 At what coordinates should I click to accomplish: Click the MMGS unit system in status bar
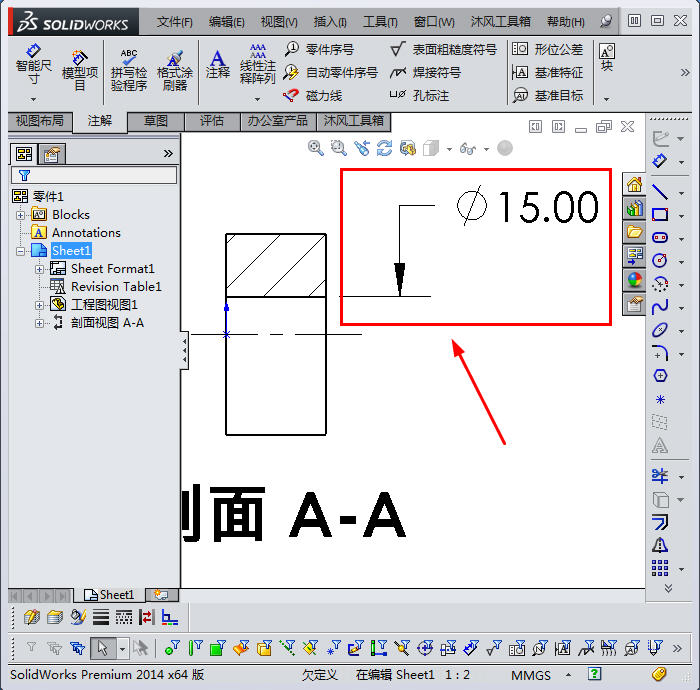(x=531, y=675)
